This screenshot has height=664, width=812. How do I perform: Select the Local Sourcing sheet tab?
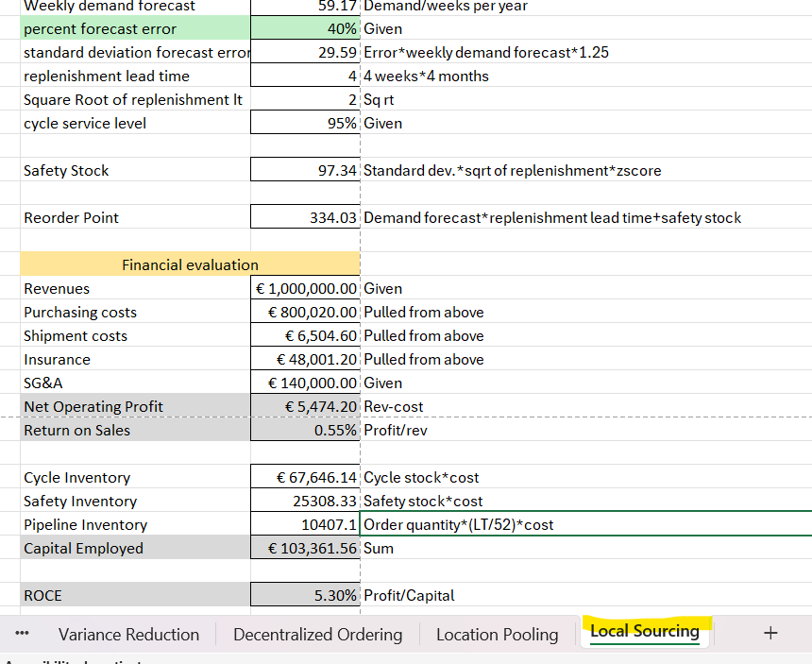point(645,631)
